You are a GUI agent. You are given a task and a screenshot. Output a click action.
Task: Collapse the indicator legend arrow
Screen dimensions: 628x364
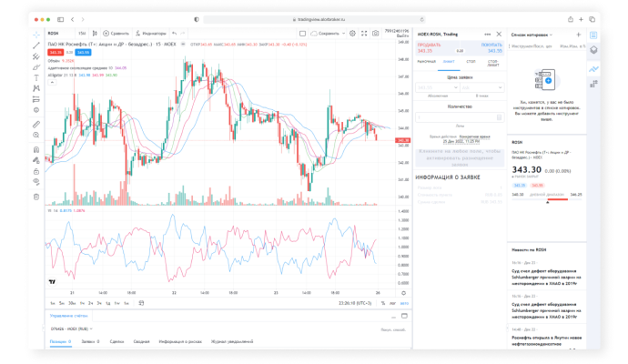point(52,82)
